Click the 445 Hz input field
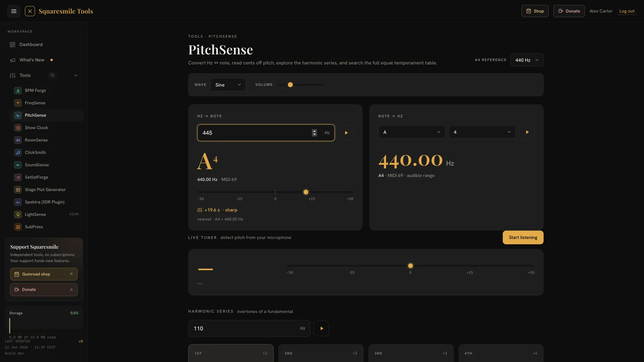Screen dimensions: 644x362 click(x=266, y=133)
